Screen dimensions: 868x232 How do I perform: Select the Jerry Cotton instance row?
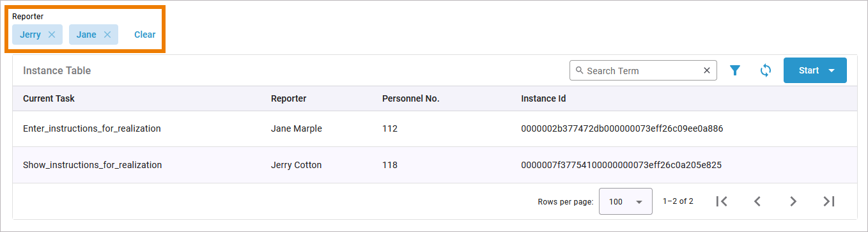click(x=435, y=165)
